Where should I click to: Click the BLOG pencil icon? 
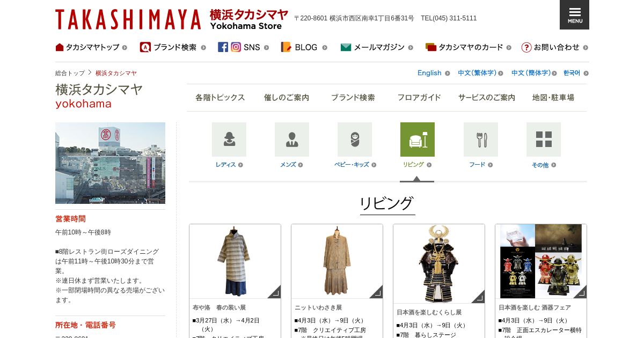(286, 47)
